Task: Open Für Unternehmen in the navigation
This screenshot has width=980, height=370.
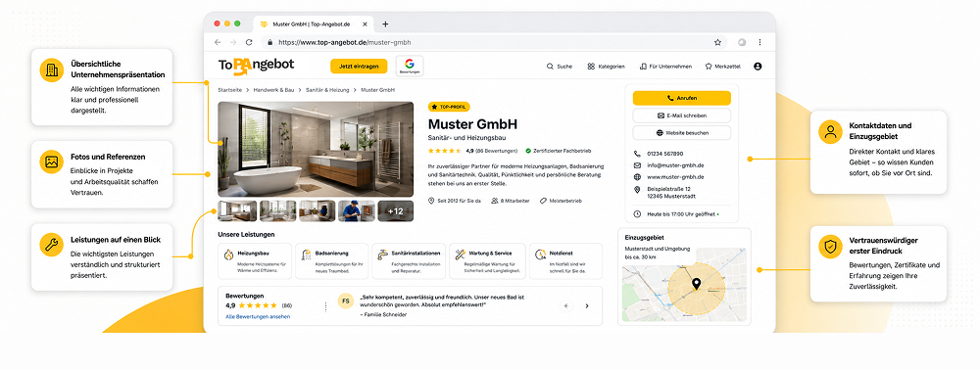Action: tap(665, 67)
